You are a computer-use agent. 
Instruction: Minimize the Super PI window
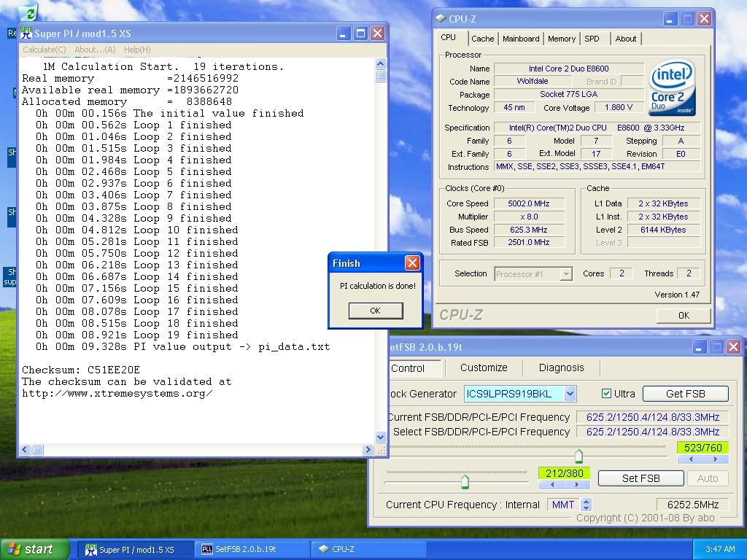(x=344, y=34)
